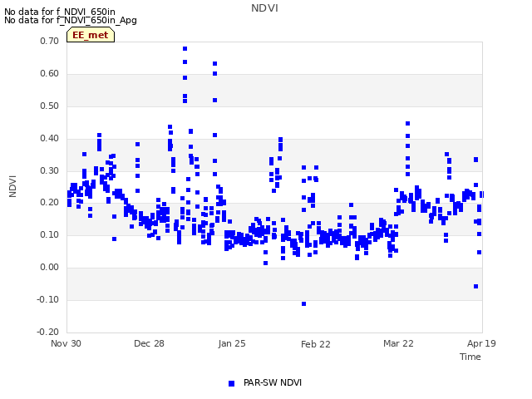Click the Mar 22 peak point near 0.45

[408, 124]
